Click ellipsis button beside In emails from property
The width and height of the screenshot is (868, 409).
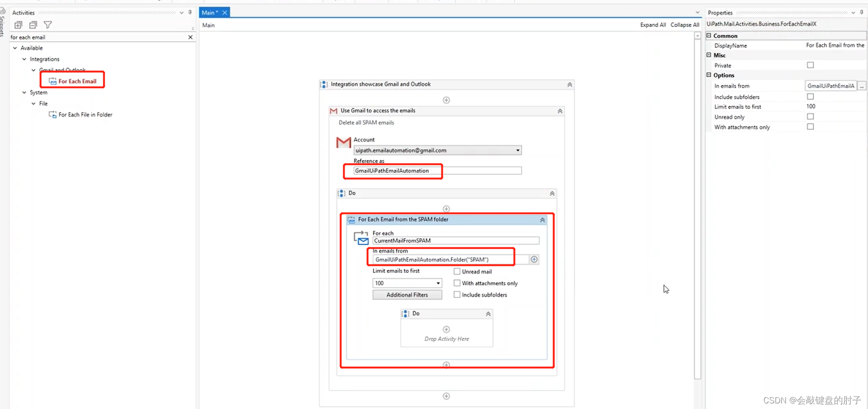862,86
